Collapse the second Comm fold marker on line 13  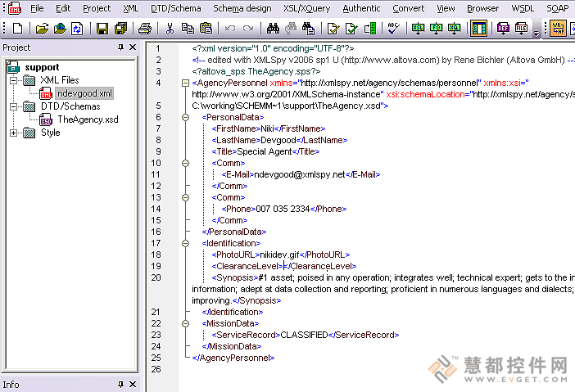click(x=186, y=197)
